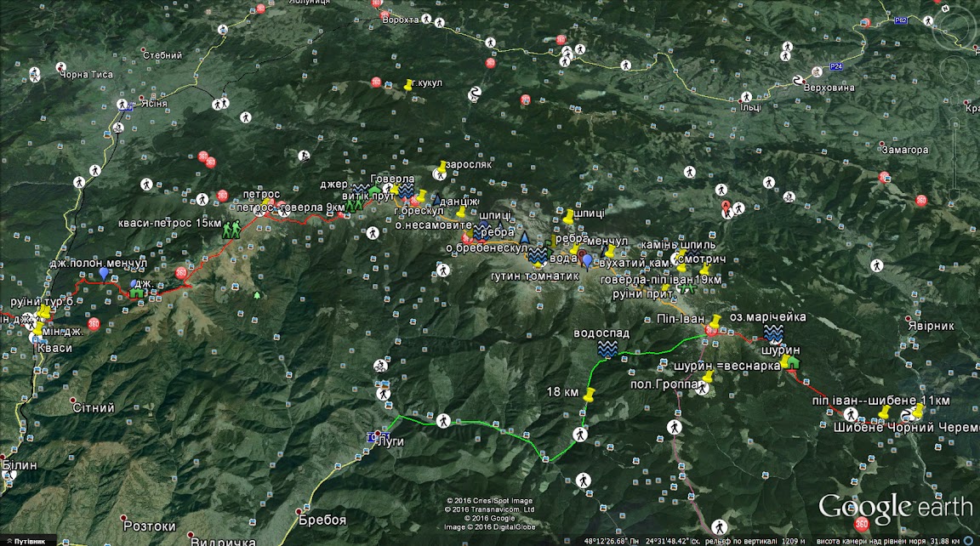
Task: Click the Look joystick ring control
Action: (x=956, y=28)
